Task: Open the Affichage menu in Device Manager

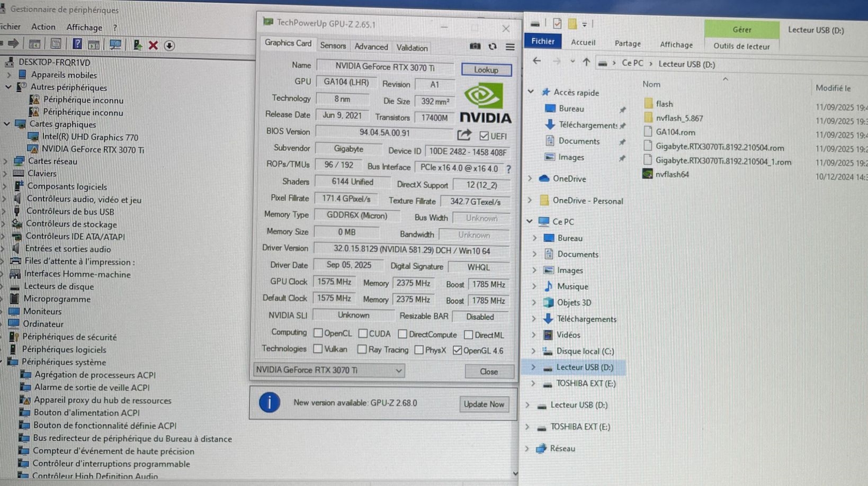Action: pos(84,27)
